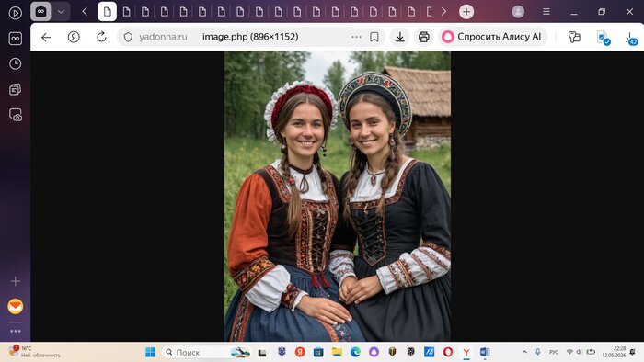This screenshot has height=362, width=644.
Task: Open the mail icon in the sidebar
Action: pos(16,306)
